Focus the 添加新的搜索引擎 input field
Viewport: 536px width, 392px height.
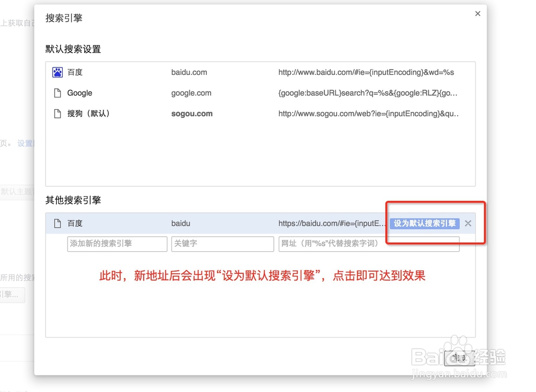tap(117, 244)
